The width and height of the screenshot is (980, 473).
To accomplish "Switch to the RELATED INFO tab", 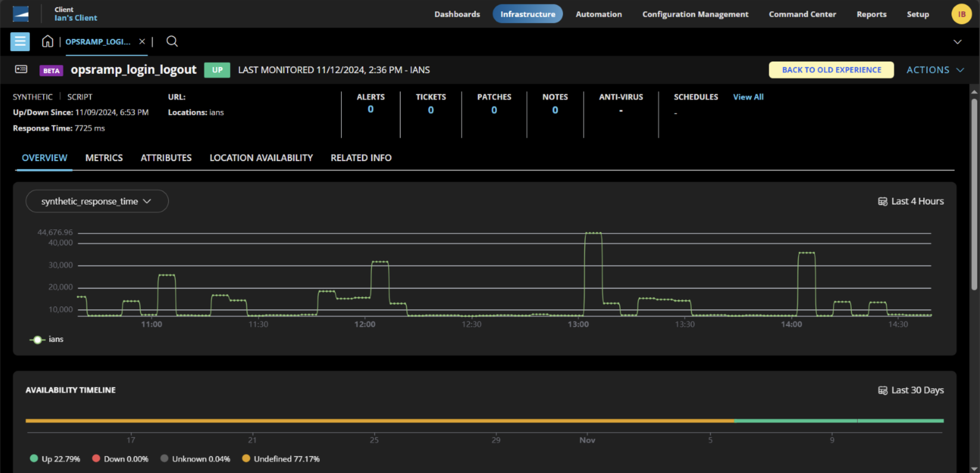I will pyautogui.click(x=361, y=158).
